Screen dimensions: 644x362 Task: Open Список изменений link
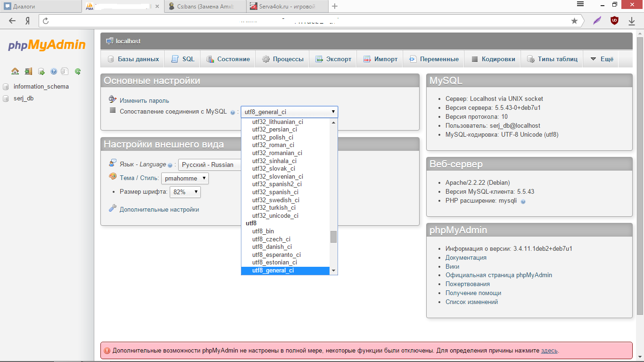pos(471,302)
